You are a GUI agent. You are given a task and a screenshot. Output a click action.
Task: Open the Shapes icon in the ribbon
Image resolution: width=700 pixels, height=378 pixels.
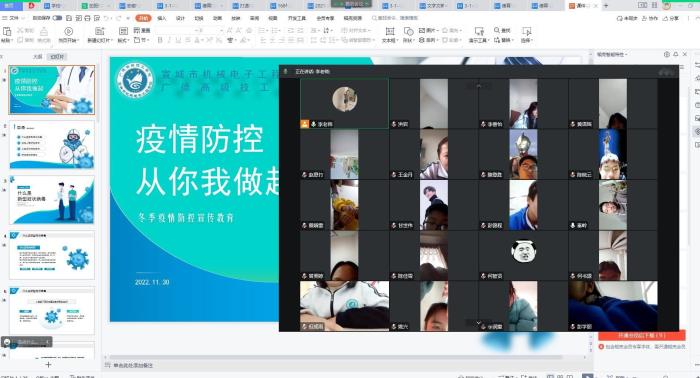408,31
